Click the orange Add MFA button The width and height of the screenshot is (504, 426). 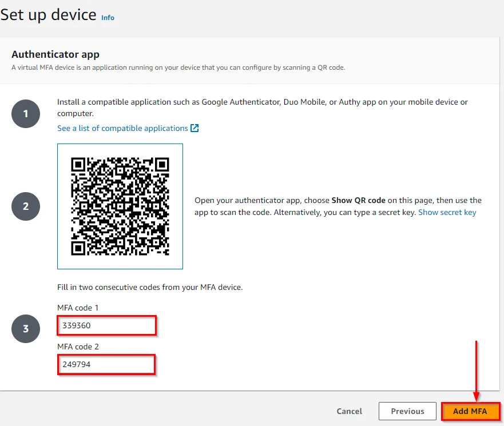[470, 411]
